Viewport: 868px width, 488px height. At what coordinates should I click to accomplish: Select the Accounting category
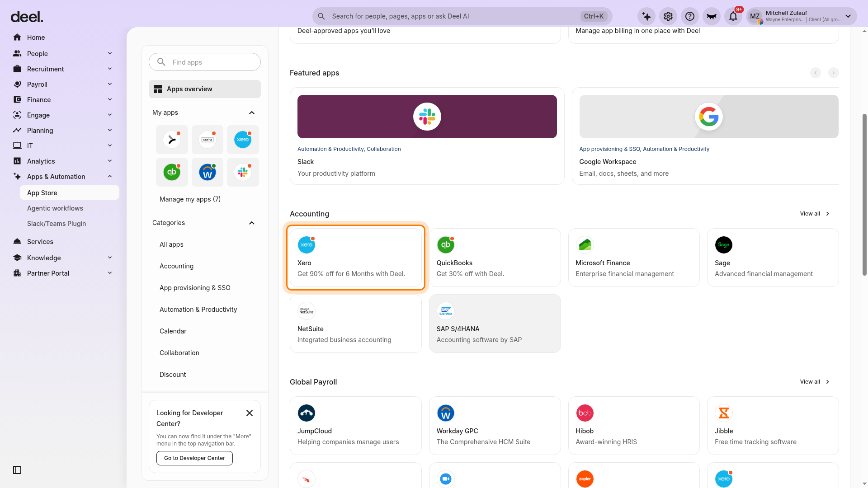coord(176,266)
